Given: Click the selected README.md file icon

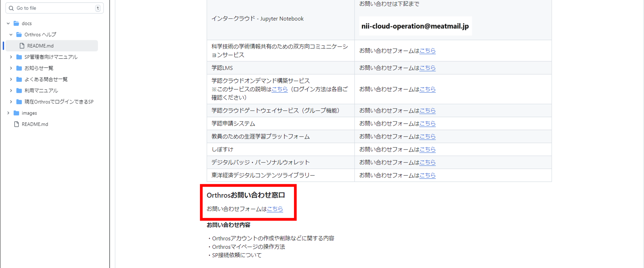Looking at the screenshot, I should coord(22,46).
